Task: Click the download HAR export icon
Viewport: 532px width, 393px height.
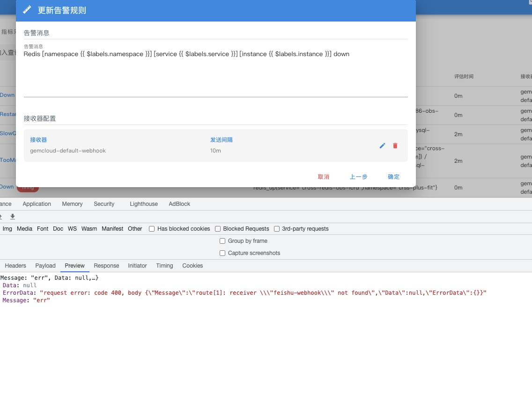Action: click(x=13, y=216)
